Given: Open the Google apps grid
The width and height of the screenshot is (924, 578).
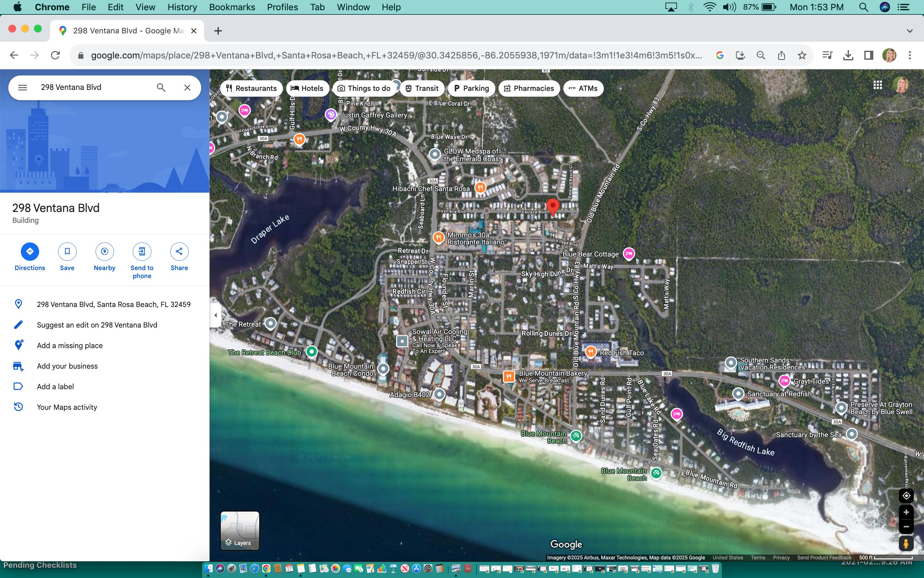Looking at the screenshot, I should [878, 85].
